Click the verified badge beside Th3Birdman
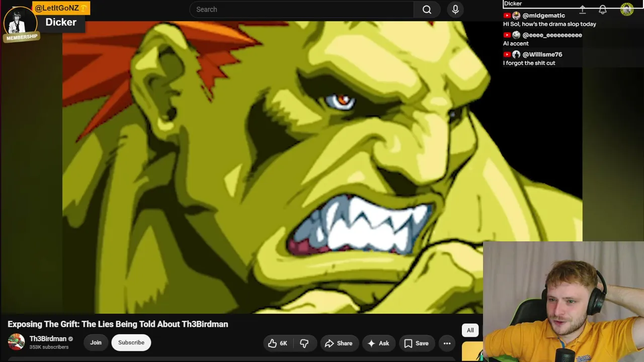Image resolution: width=644 pixels, height=362 pixels. click(70, 339)
